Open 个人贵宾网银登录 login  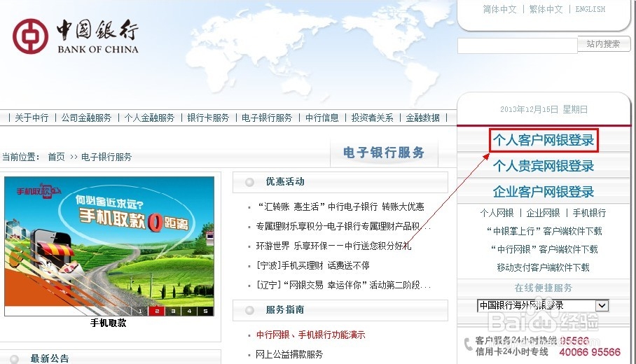pyautogui.click(x=544, y=166)
